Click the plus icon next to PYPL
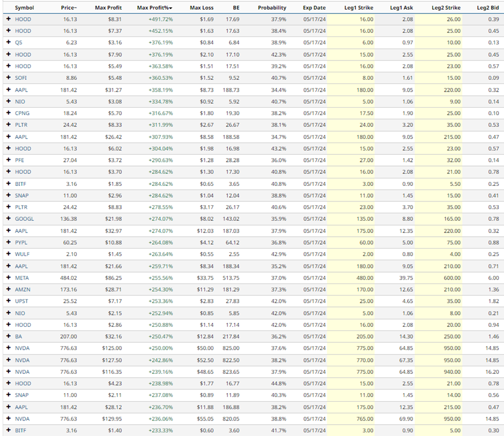 [8, 243]
